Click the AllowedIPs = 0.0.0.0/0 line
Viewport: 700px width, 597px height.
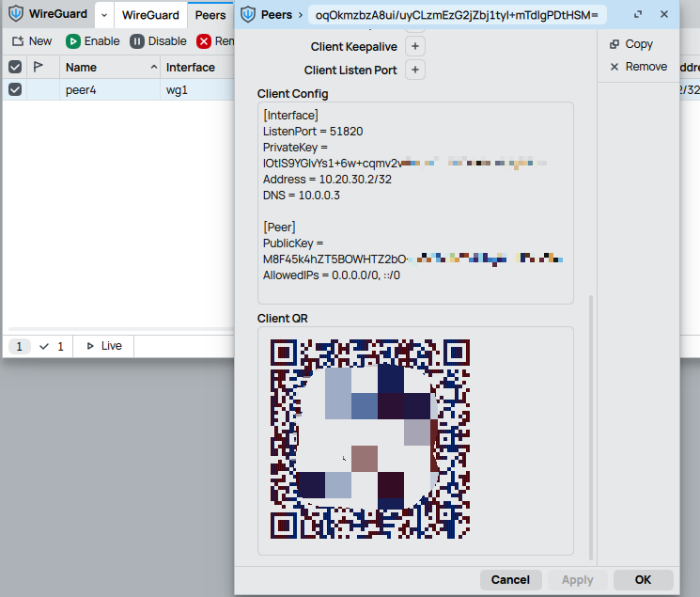tap(332, 275)
